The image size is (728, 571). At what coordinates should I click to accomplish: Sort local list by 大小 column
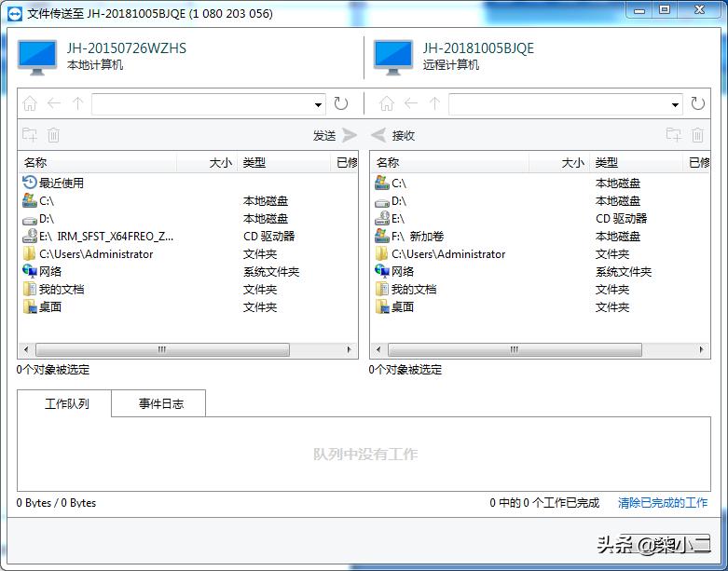coord(207,162)
